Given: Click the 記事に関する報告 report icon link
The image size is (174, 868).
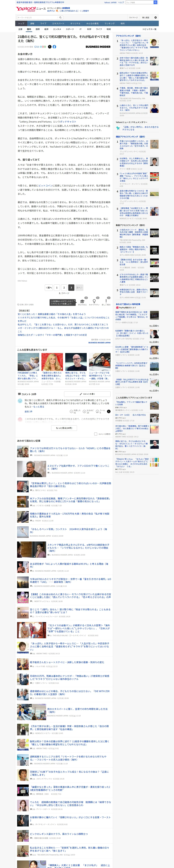Looking at the screenshot, I should [x=26, y=305].
